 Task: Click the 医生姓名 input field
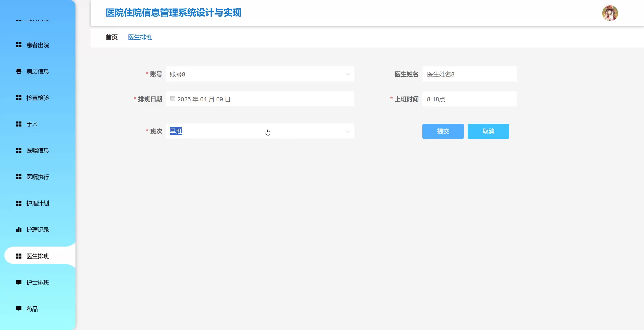pyautogui.click(x=469, y=74)
